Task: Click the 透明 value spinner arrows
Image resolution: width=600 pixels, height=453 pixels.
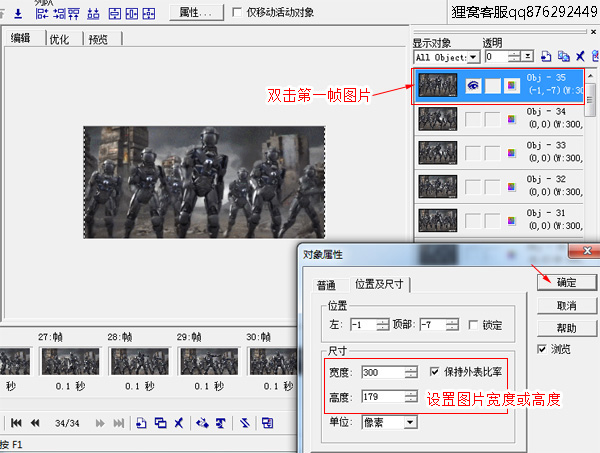Action: (514, 57)
